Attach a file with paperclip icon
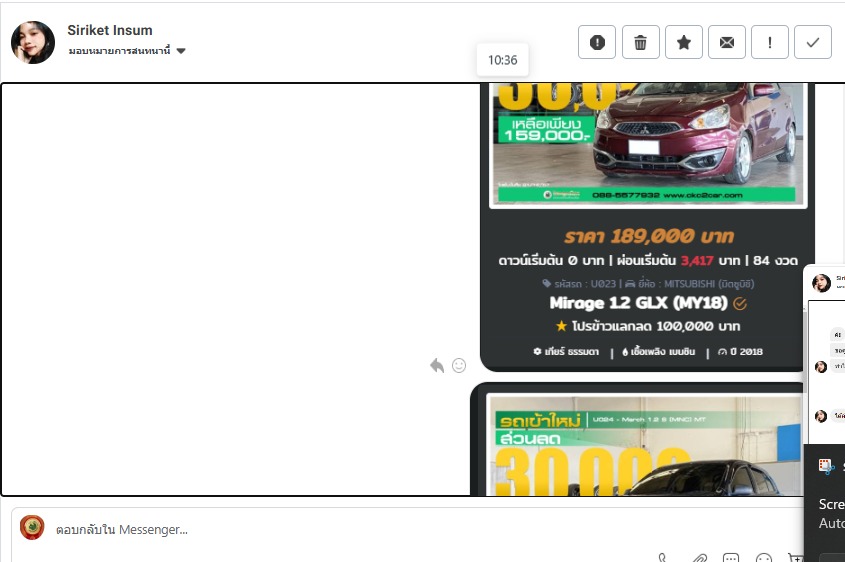The width and height of the screenshot is (845, 562). point(699,558)
